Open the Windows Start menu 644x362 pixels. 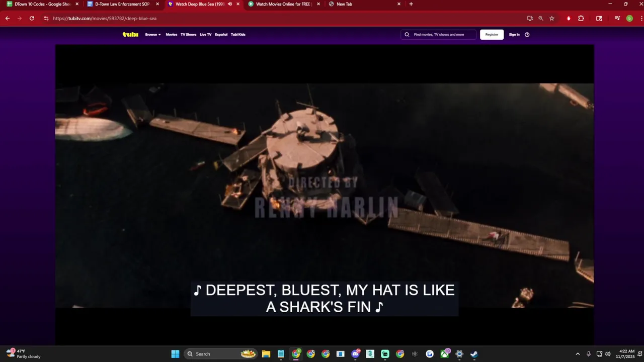[x=175, y=354]
